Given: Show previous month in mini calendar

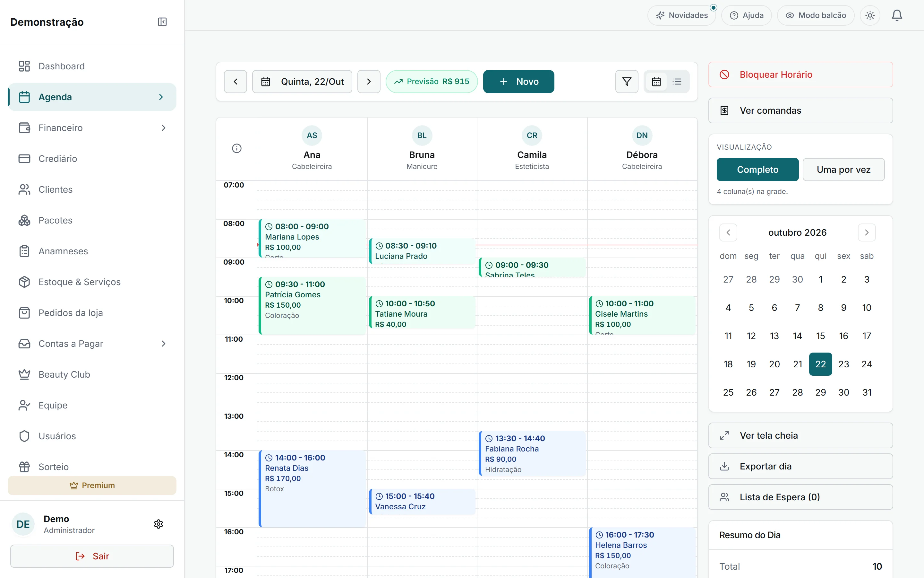Looking at the screenshot, I should pyautogui.click(x=728, y=232).
